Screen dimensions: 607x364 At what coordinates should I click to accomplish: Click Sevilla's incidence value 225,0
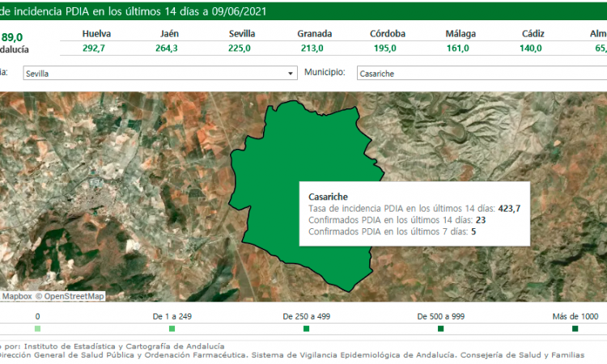click(x=240, y=48)
